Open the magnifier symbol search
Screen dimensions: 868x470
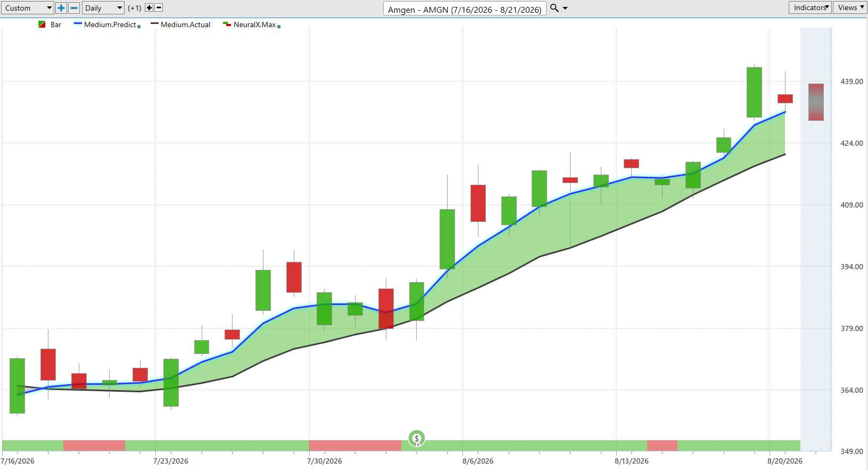pyautogui.click(x=555, y=8)
